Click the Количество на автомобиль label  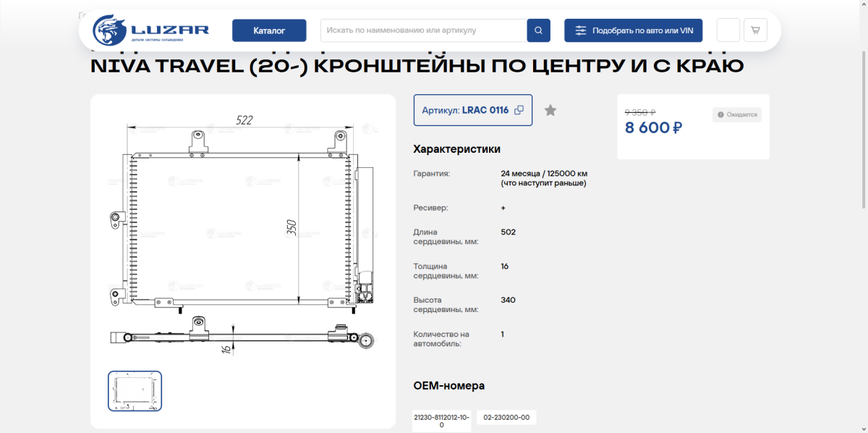441,339
